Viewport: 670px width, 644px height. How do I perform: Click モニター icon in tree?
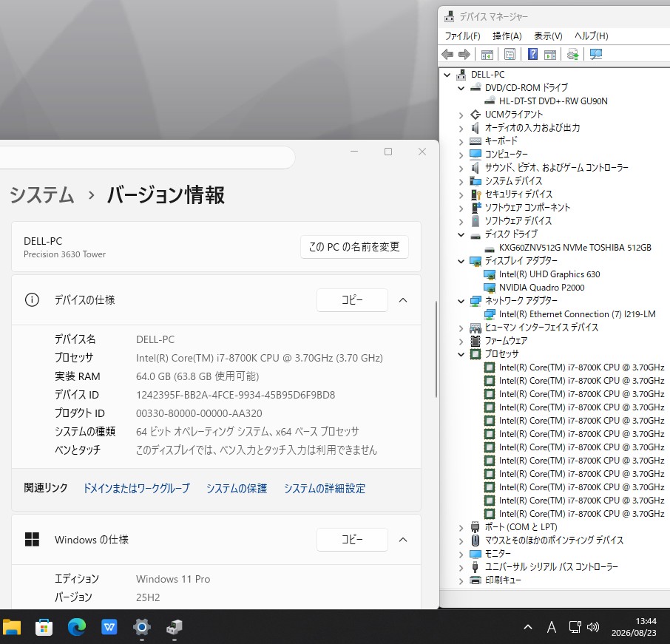(476, 554)
